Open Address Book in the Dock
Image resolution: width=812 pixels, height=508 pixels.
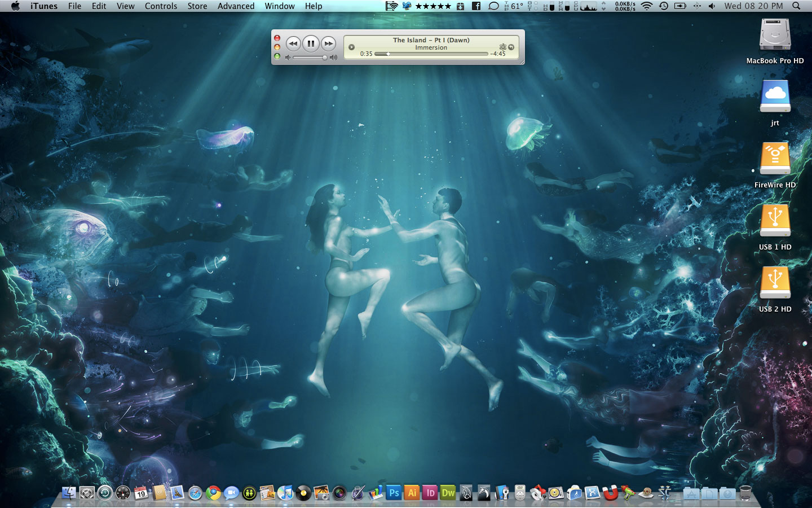pyautogui.click(x=159, y=493)
